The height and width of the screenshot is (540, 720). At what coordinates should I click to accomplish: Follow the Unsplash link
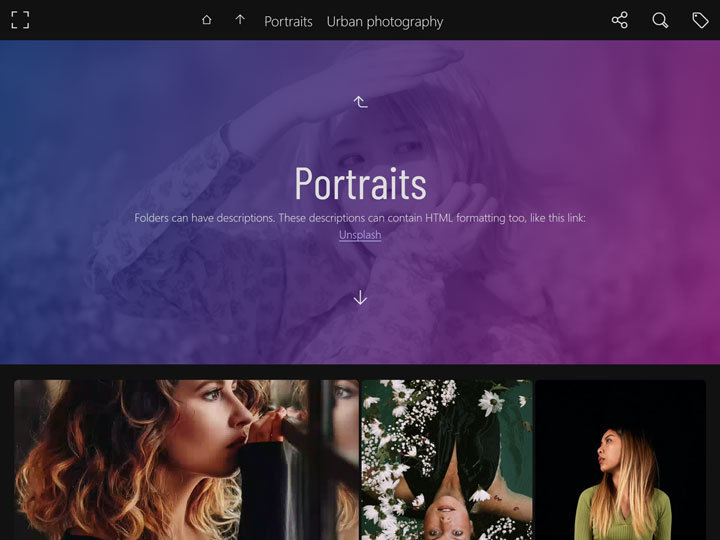[360, 235]
